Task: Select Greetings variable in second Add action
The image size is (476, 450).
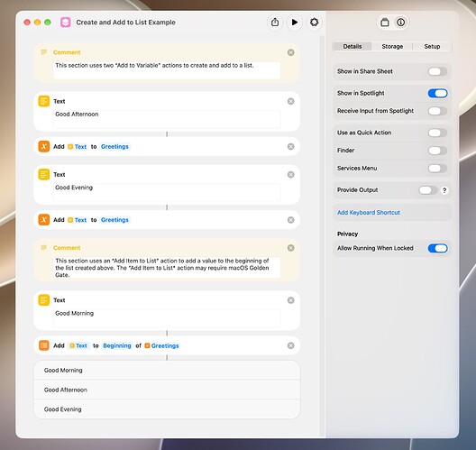Action: (x=114, y=220)
